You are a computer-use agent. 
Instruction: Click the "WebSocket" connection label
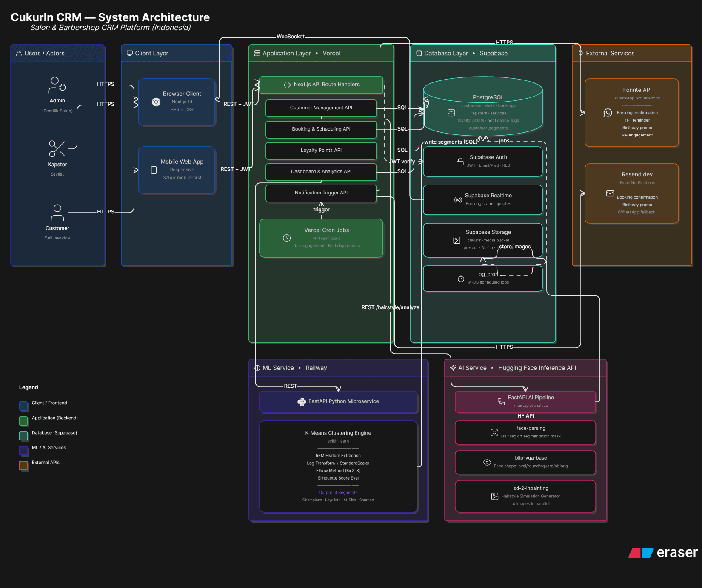click(x=291, y=37)
